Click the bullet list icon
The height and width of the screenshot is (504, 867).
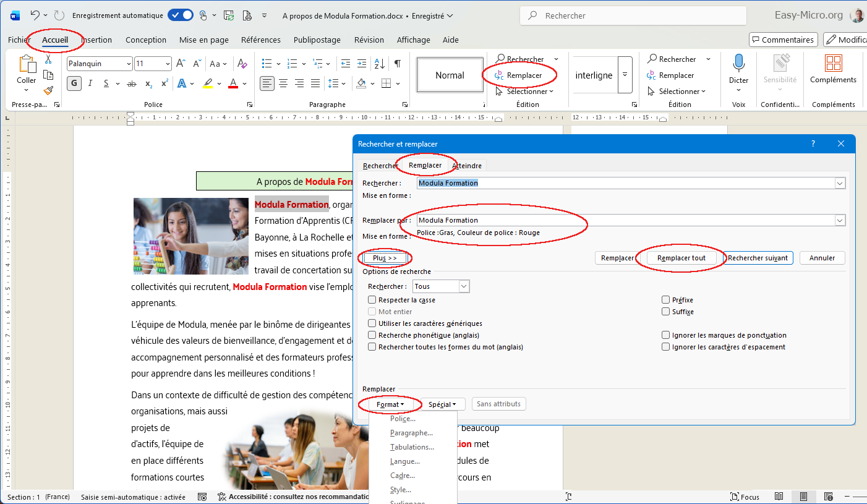267,64
